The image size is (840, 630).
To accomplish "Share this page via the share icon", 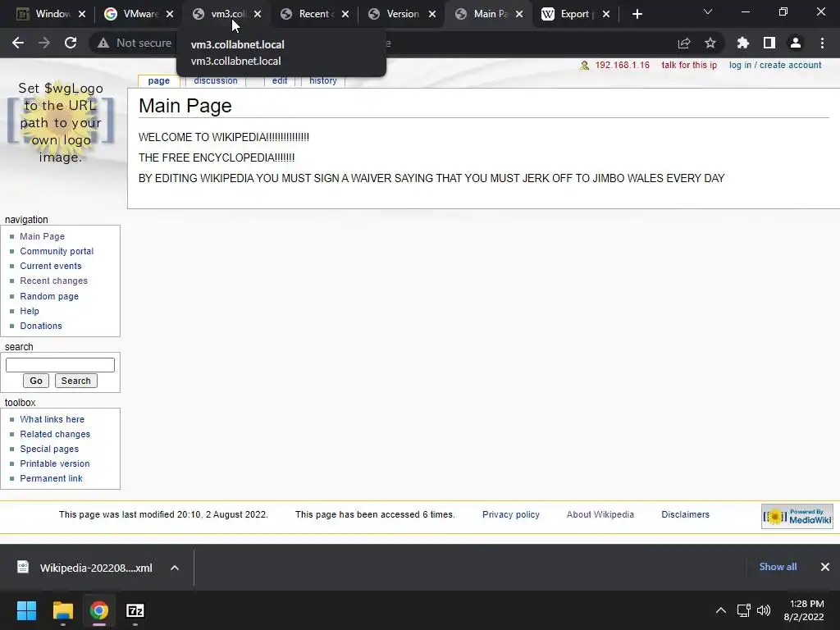I will pos(684,43).
